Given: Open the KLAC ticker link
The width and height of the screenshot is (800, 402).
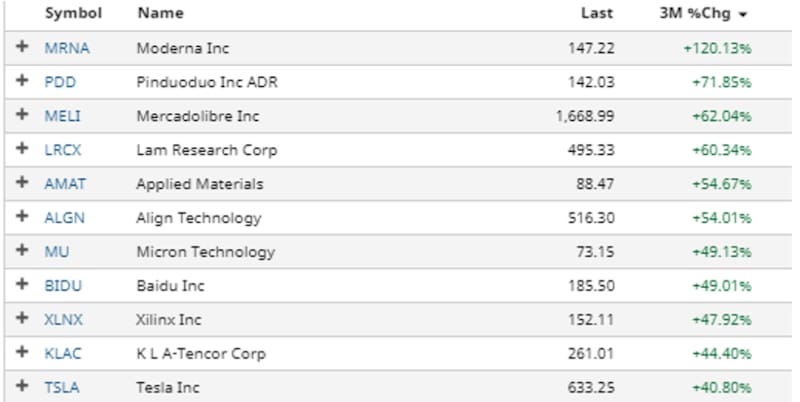Looking at the screenshot, I should [x=63, y=353].
